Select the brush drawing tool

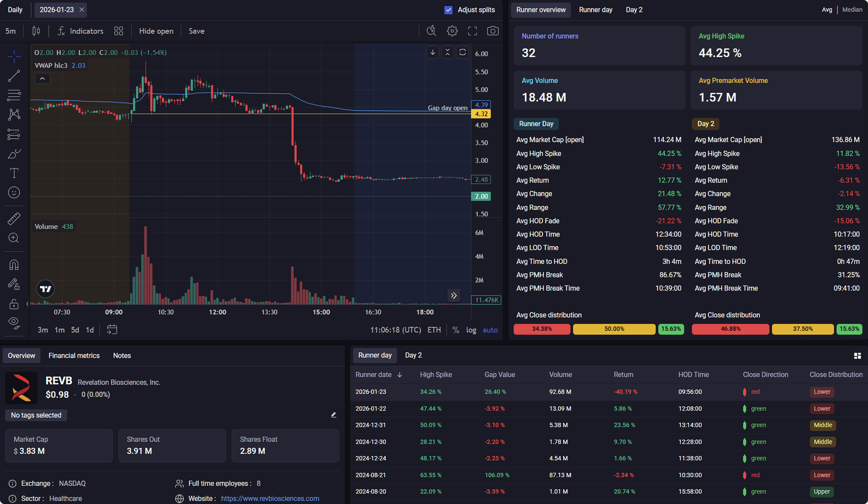coord(14,154)
